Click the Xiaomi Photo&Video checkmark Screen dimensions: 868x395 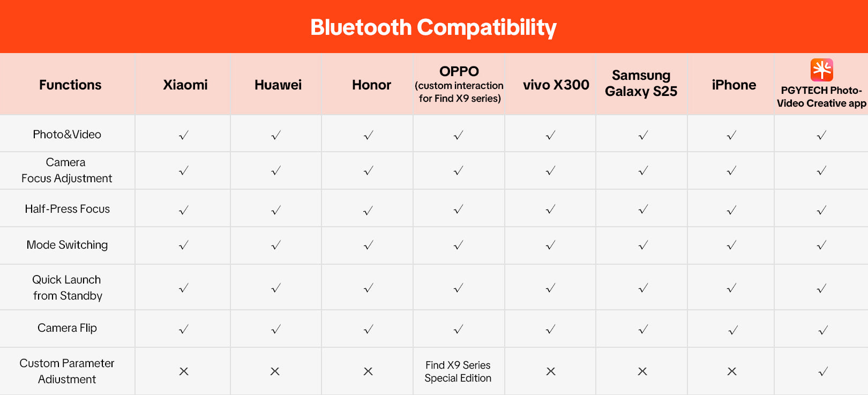[184, 135]
